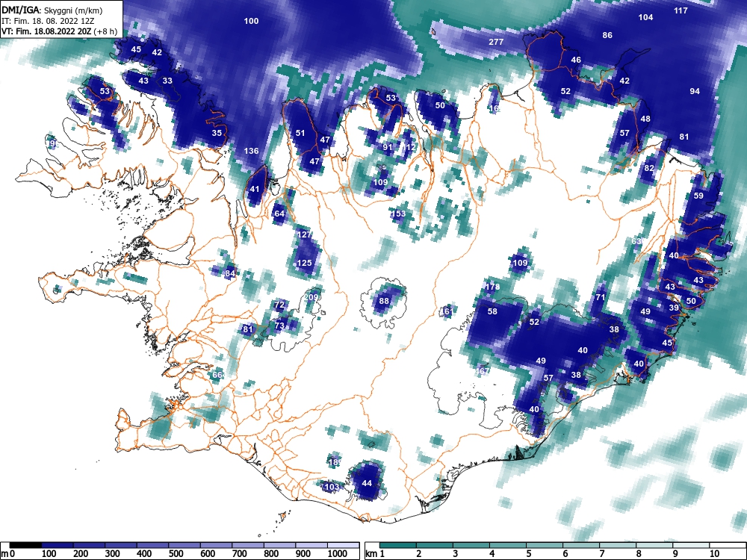Click the visibility value 277 off the north coast
This screenshot has width=747, height=560.
click(x=496, y=42)
